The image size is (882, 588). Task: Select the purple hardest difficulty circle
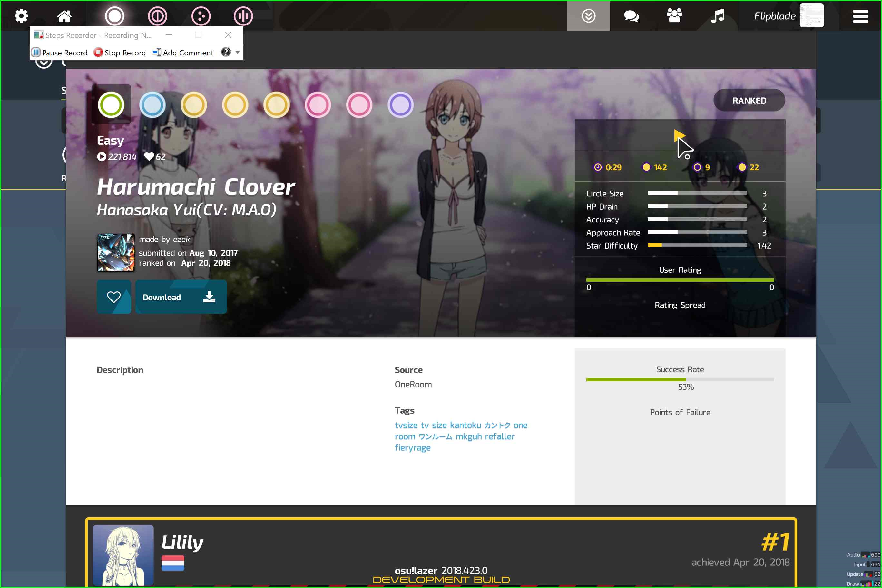(x=400, y=105)
